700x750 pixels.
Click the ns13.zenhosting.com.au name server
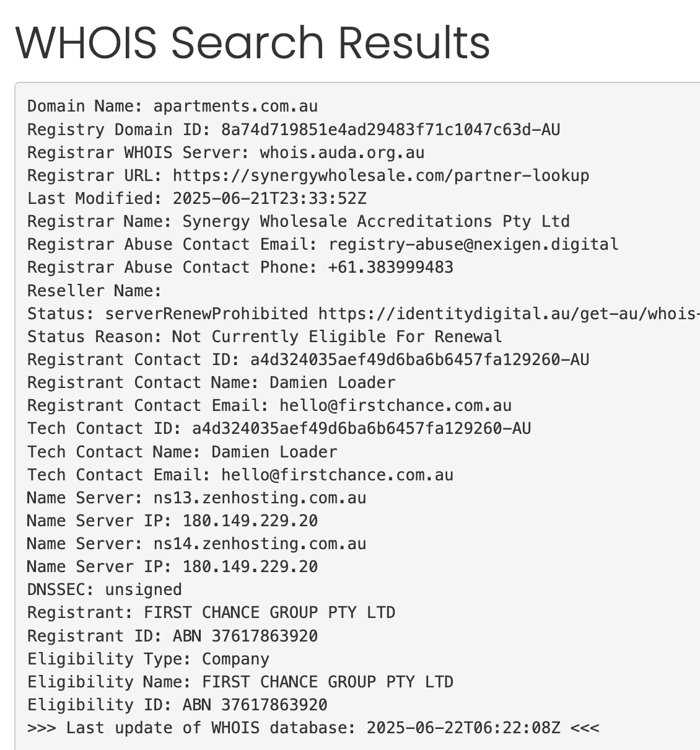pyautogui.click(x=260, y=498)
